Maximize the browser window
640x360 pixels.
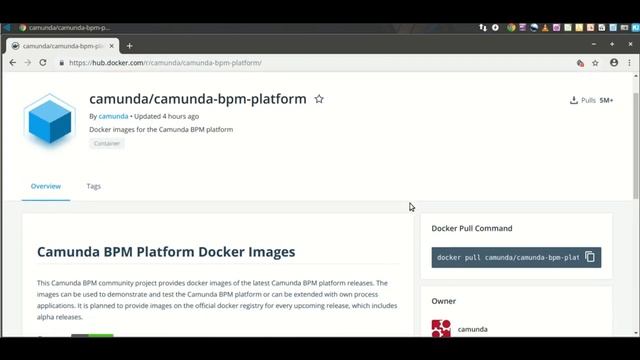pos(612,44)
